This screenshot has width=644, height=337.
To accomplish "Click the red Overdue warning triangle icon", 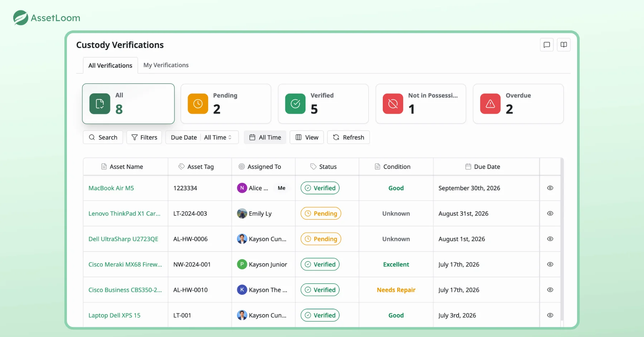I will [490, 104].
